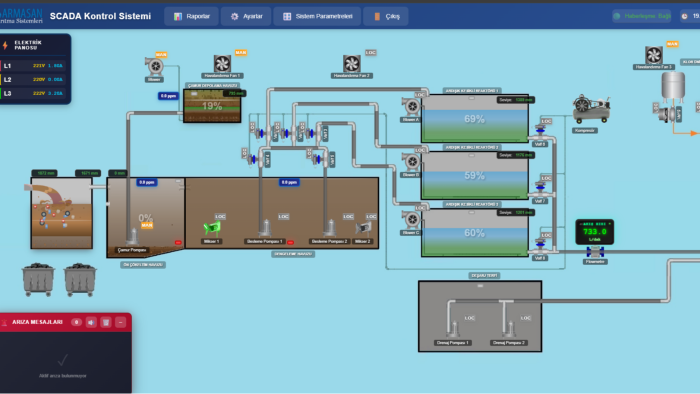Click the Blower A icon
This screenshot has width=700, height=394.
(411, 107)
